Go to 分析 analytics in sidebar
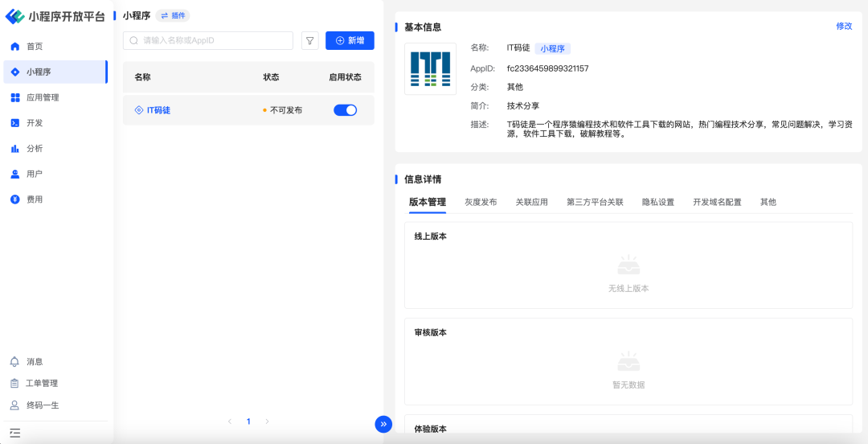This screenshot has height=444, width=868. [x=34, y=149]
